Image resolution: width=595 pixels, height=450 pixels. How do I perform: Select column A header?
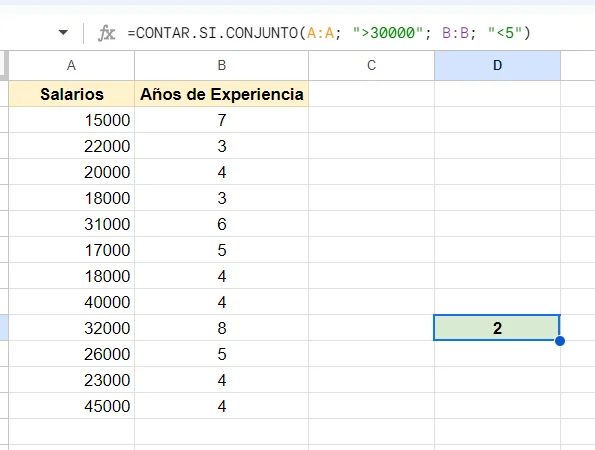point(71,65)
